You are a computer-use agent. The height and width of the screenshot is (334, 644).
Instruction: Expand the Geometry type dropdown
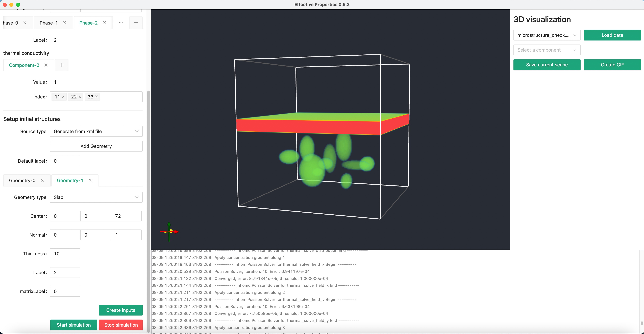[x=96, y=197]
